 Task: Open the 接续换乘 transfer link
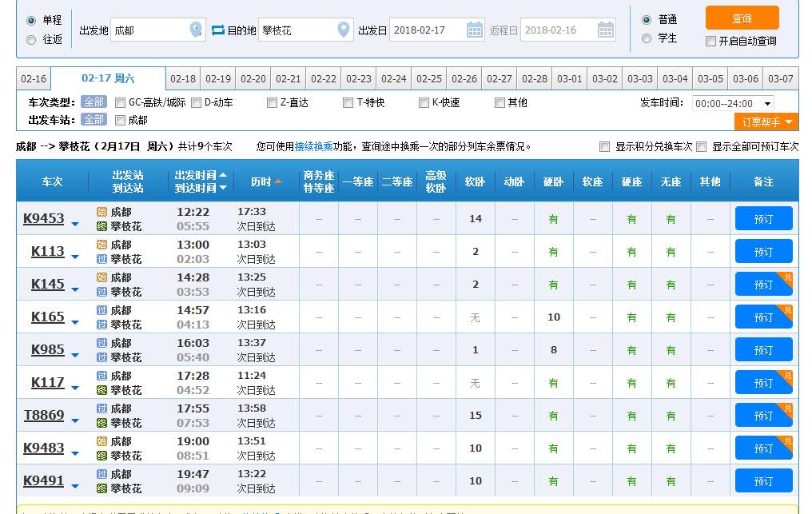click(x=313, y=146)
